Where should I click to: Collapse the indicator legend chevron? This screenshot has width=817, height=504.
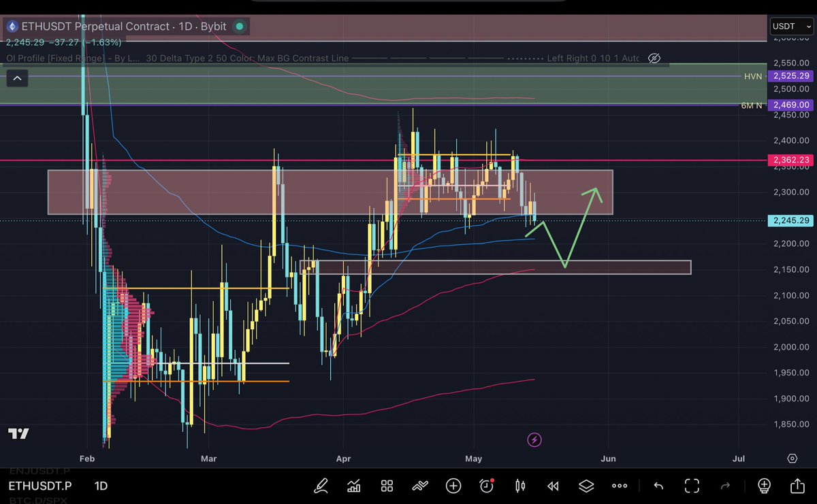17,78
